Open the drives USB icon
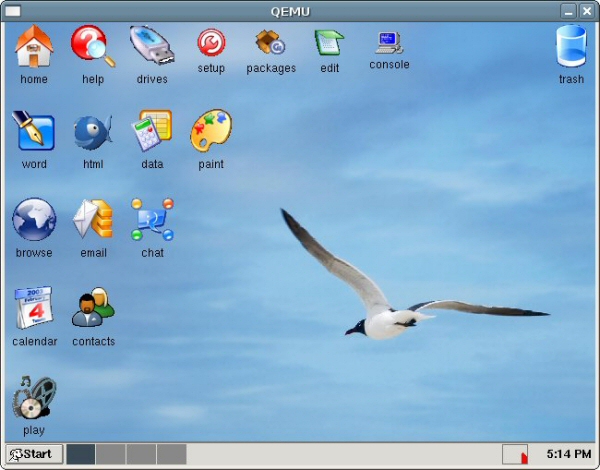This screenshot has height=470, width=600. point(152,46)
